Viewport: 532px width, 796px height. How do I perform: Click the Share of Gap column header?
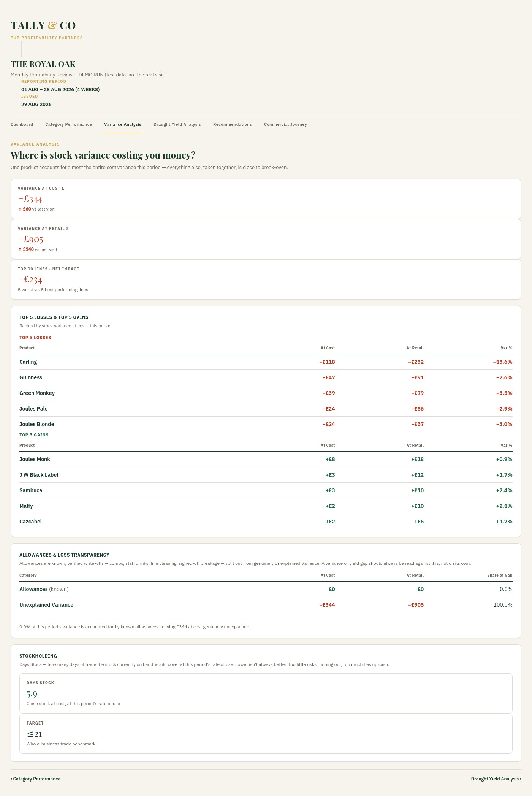pos(500,575)
